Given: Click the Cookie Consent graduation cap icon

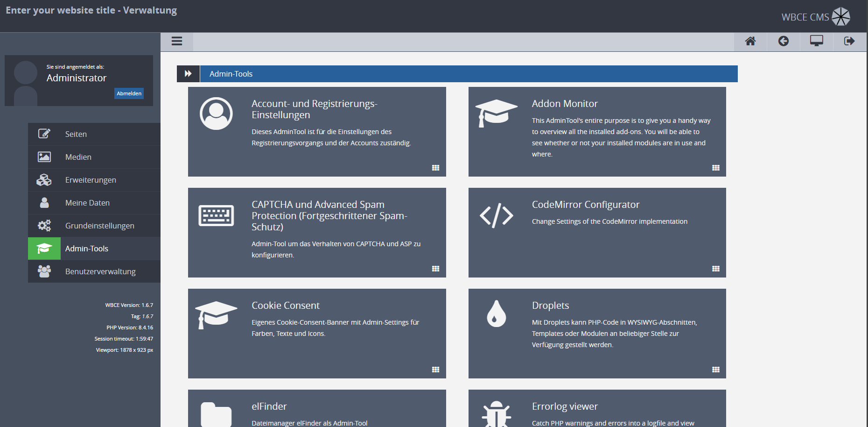Looking at the screenshot, I should coord(216,315).
